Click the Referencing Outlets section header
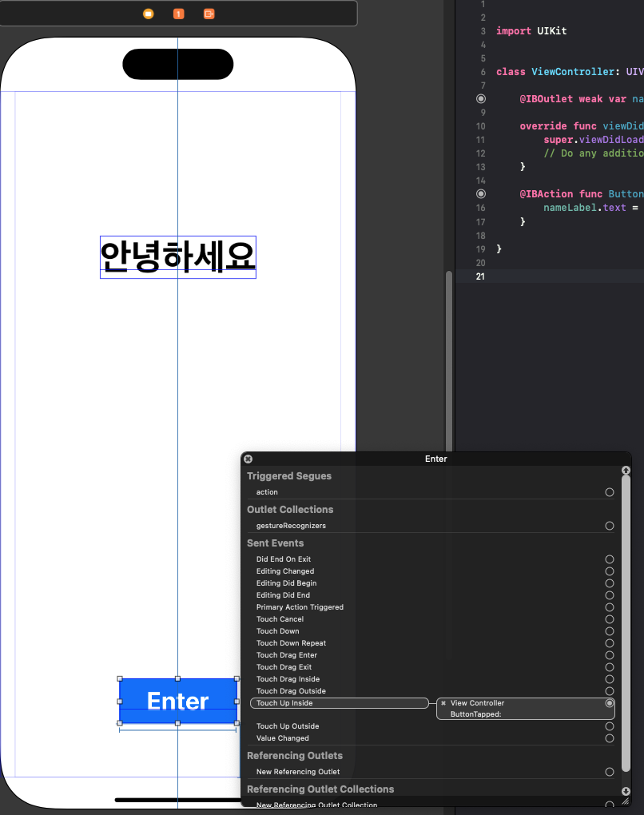Image resolution: width=644 pixels, height=815 pixels. click(x=295, y=756)
